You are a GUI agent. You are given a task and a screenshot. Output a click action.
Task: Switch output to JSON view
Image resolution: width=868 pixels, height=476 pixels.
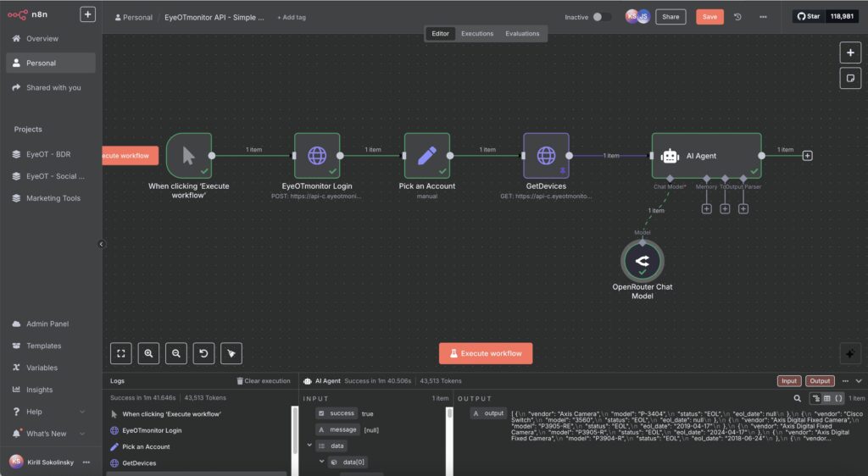(x=839, y=398)
